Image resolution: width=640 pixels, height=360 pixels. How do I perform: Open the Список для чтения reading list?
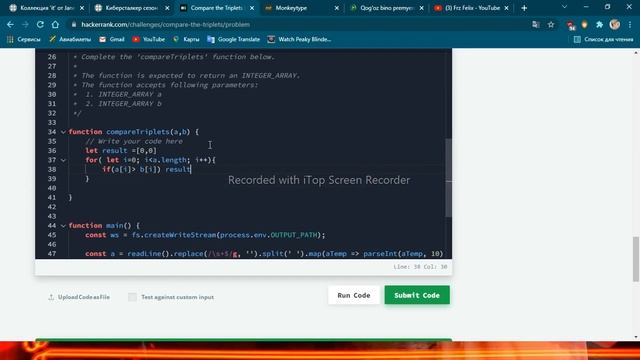click(x=604, y=39)
